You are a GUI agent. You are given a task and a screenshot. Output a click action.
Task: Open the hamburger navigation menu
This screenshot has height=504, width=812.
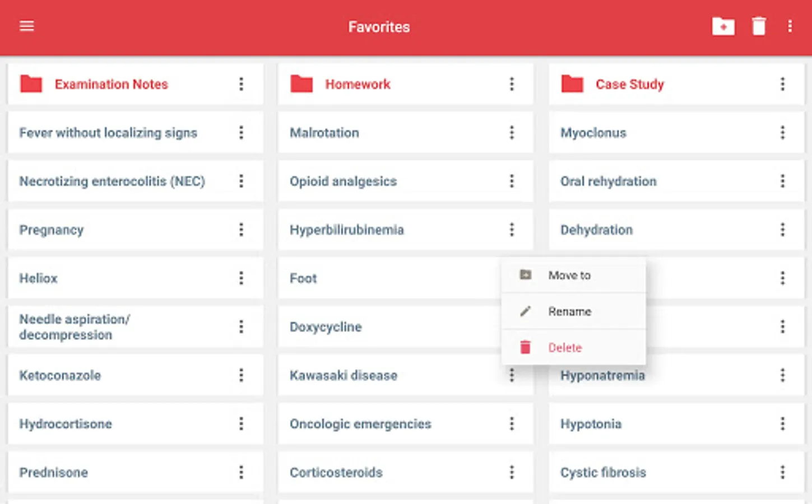pyautogui.click(x=27, y=26)
